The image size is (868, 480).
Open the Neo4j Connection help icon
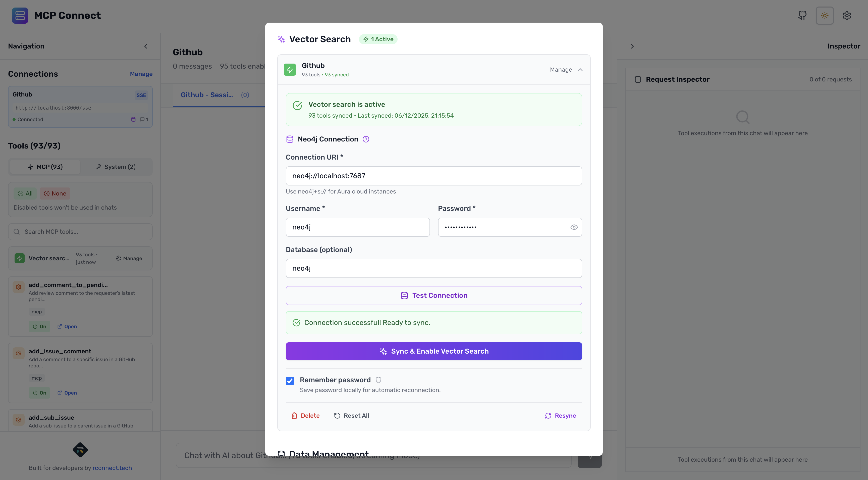coord(366,139)
